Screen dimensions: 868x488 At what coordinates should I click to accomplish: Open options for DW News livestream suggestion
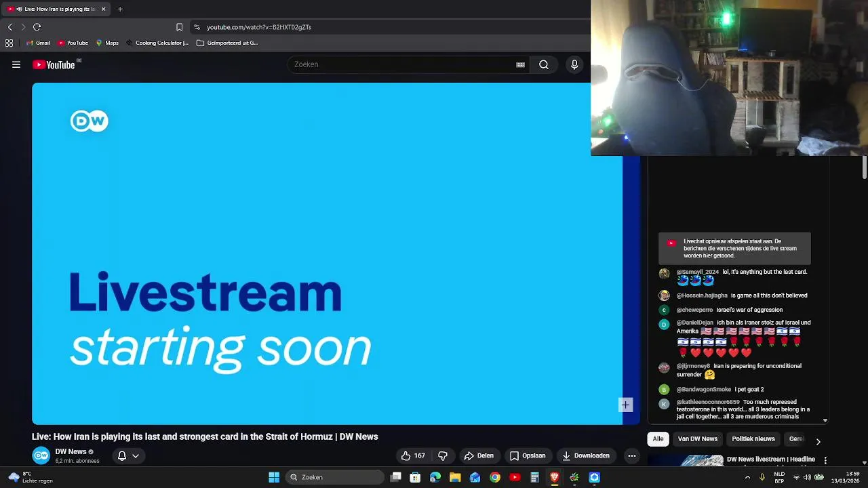tap(825, 460)
